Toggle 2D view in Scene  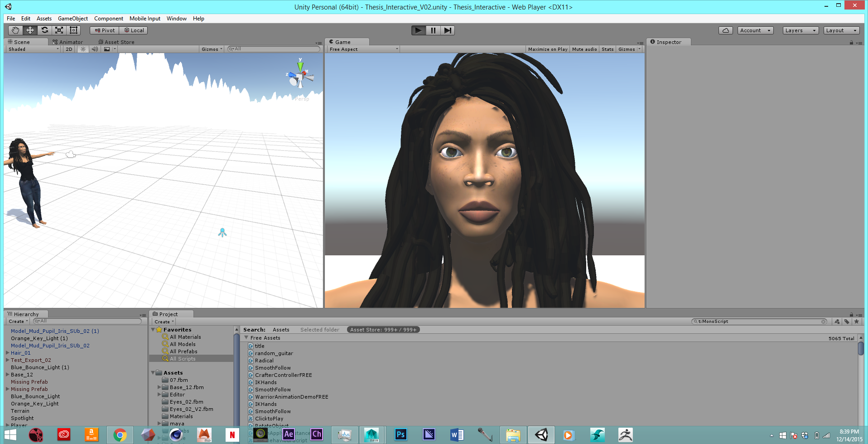pos(69,49)
